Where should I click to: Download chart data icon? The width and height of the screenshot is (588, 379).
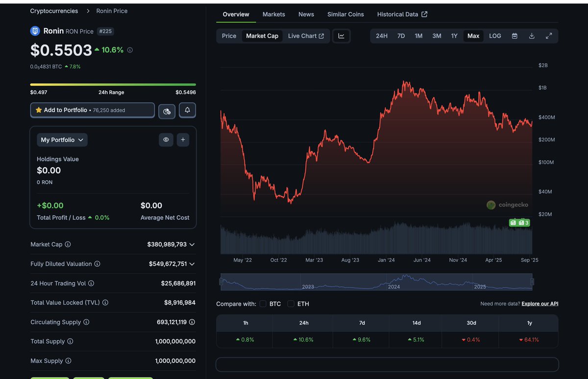click(532, 36)
